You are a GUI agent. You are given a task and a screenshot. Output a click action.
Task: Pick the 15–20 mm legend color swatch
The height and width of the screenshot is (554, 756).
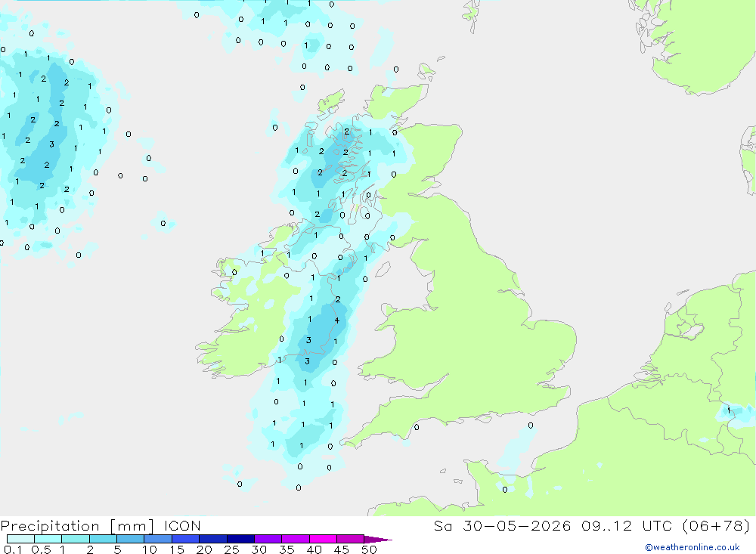186,539
